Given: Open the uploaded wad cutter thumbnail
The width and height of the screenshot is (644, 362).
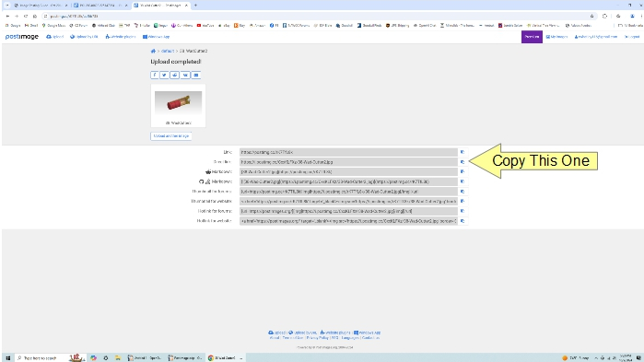Looking at the screenshot, I should point(178,102).
